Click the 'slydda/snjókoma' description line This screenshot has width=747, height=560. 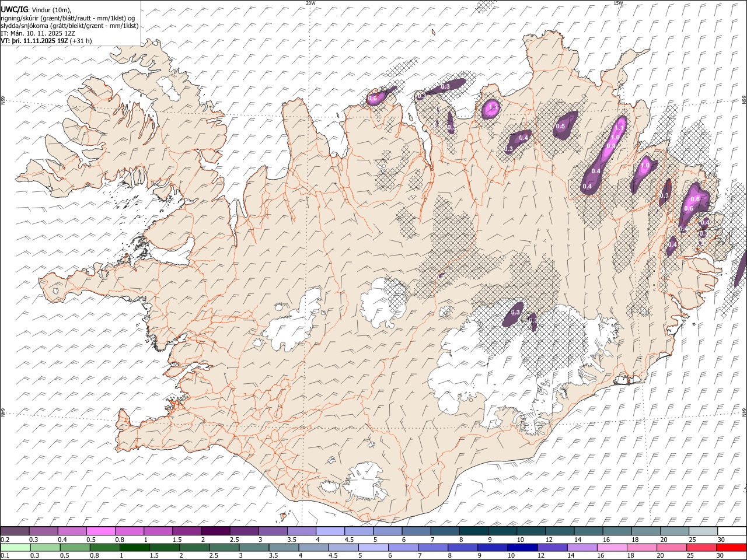tap(69, 26)
